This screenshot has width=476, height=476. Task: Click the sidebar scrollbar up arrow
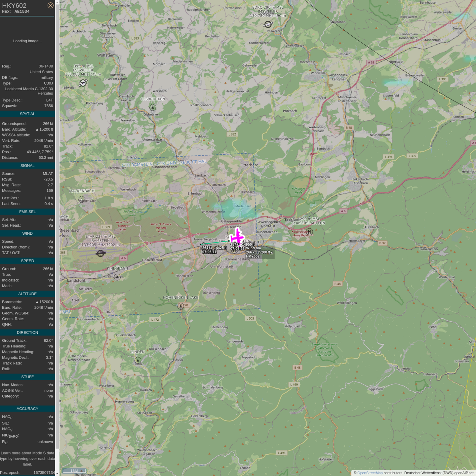click(57, 2)
